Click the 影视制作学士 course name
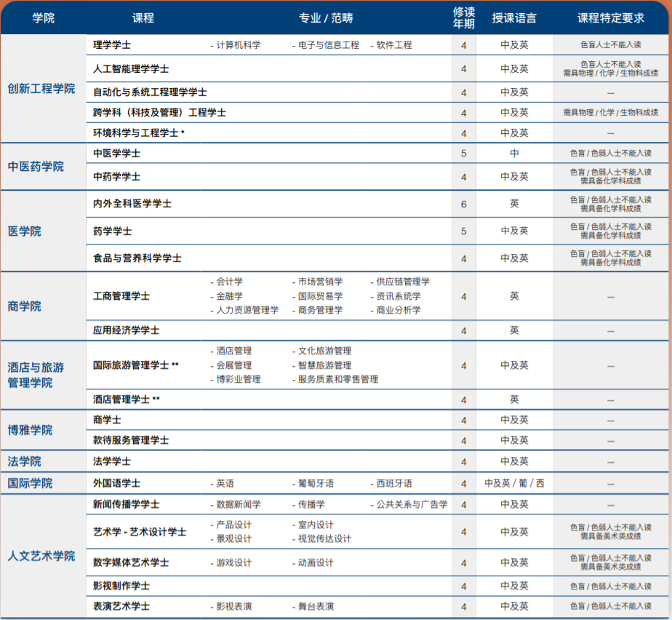 [x=121, y=586]
